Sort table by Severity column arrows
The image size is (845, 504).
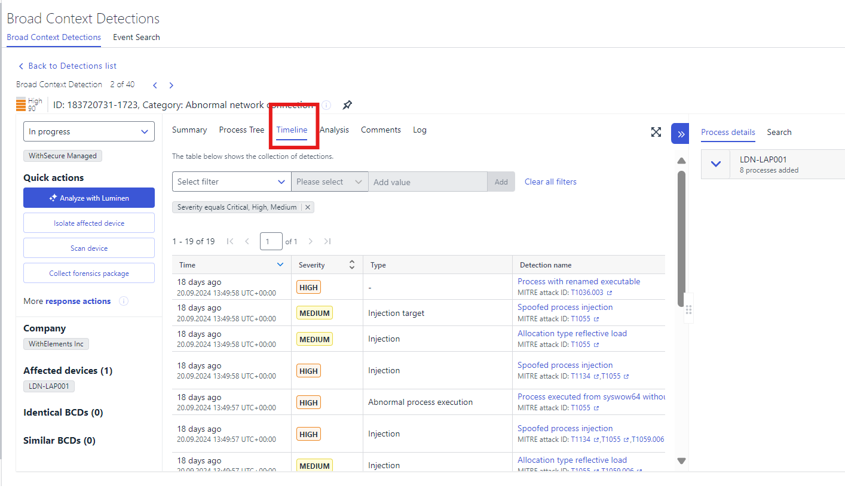coord(352,265)
